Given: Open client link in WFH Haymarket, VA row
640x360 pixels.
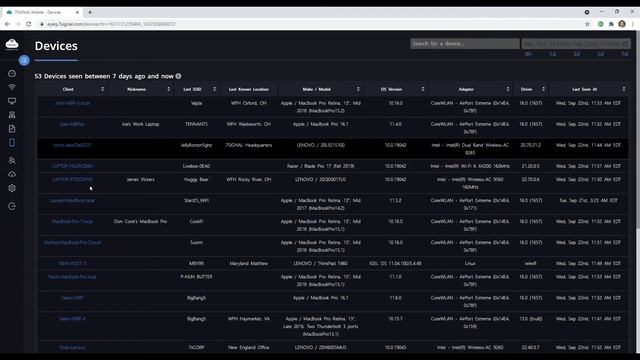Looking at the screenshot, I should point(72,319).
